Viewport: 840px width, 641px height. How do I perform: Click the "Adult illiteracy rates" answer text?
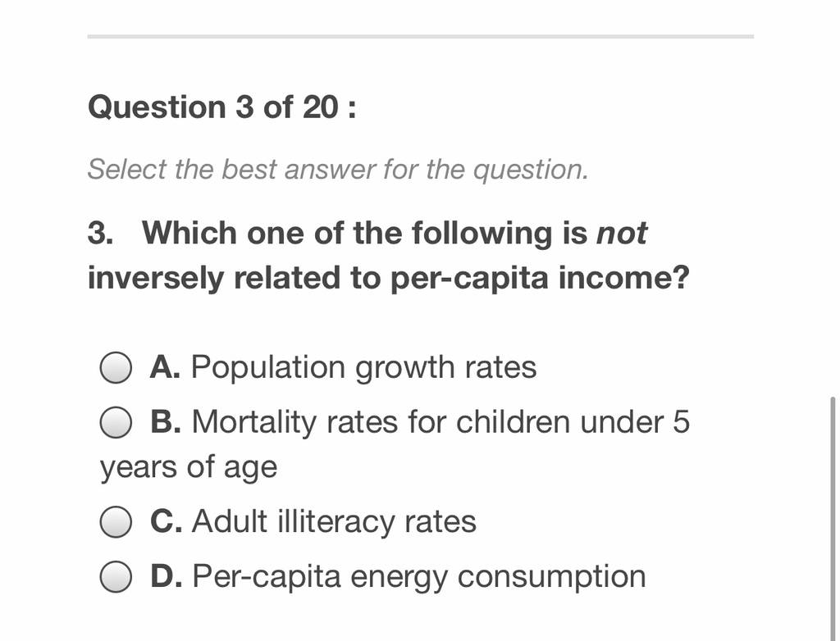coord(334,521)
